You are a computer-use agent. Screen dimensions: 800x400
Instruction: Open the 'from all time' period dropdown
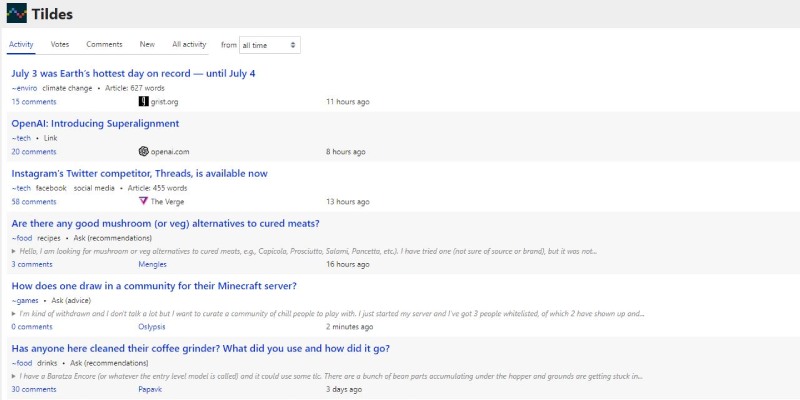point(269,45)
